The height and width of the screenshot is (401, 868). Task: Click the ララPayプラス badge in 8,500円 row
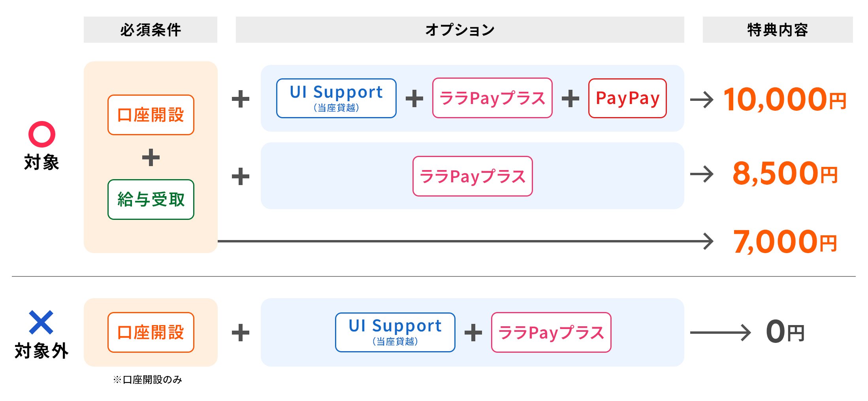coord(473,176)
